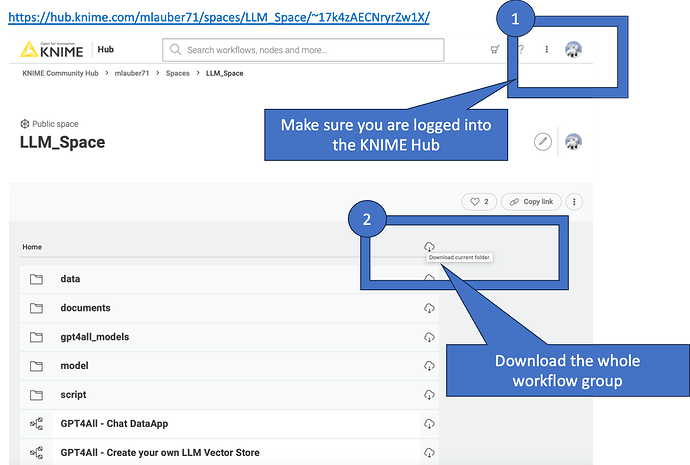Screen dimensions: 690x465
Task: Select LLM_Space breadcrumb
Action: (x=224, y=73)
